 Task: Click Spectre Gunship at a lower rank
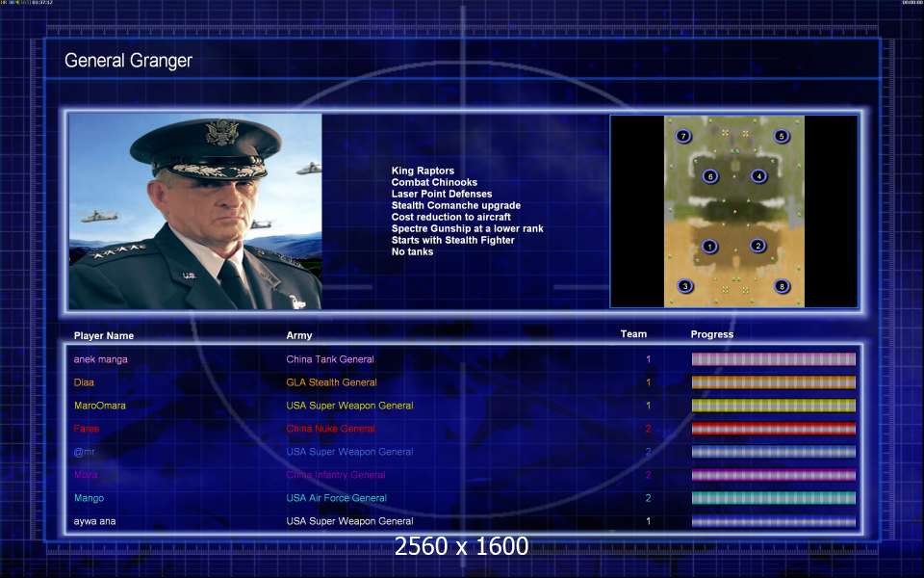[x=468, y=228]
